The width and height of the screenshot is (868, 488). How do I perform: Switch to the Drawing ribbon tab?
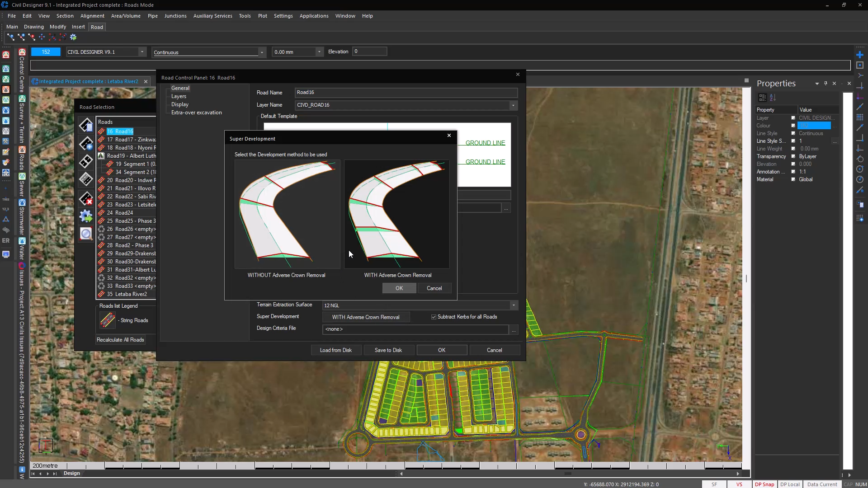click(x=34, y=27)
